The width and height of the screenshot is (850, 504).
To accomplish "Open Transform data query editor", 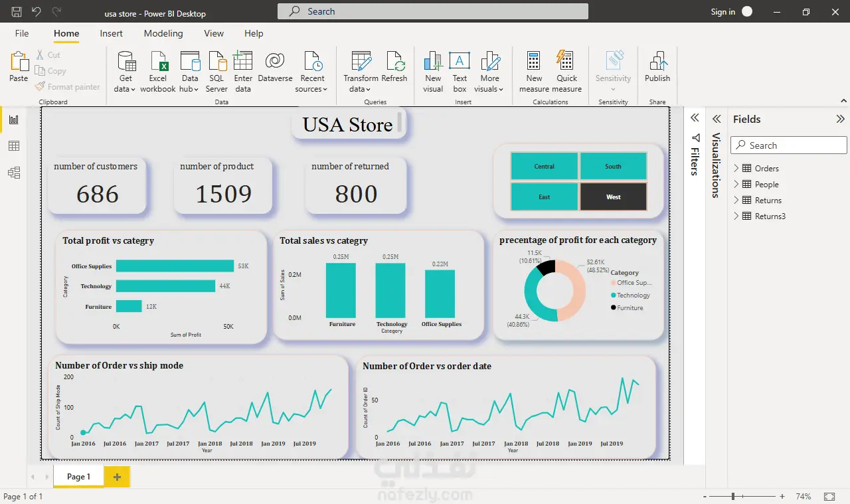I will [361, 72].
